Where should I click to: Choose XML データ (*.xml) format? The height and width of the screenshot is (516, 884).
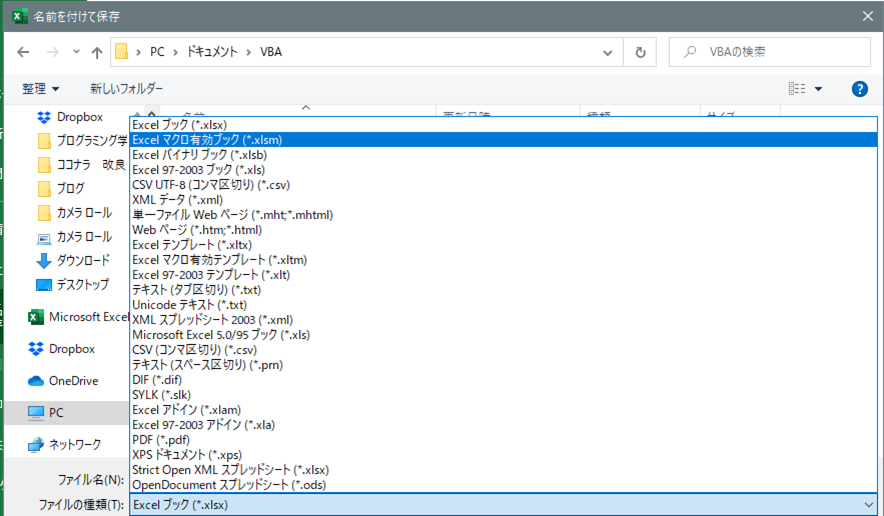[503, 200]
